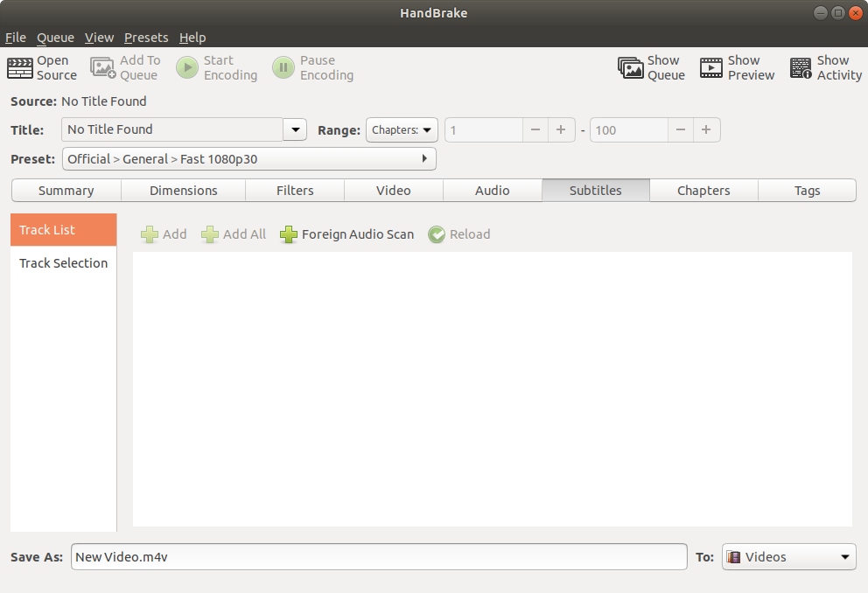868x593 pixels.
Task: Open the View menu
Action: click(x=99, y=38)
